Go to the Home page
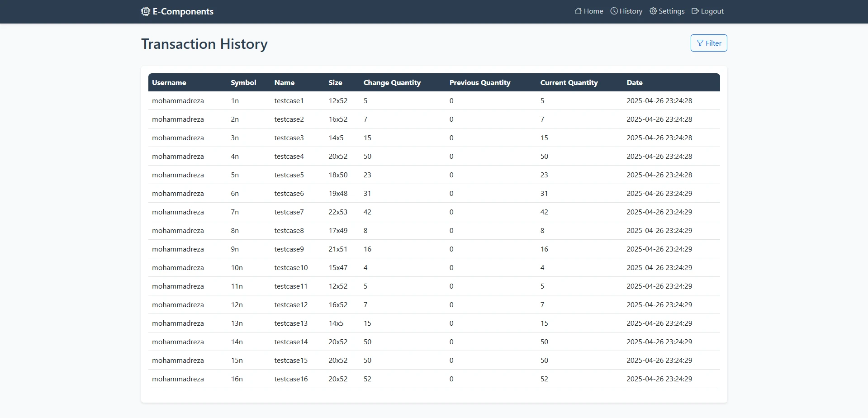This screenshot has width=868, height=418. (593, 11)
